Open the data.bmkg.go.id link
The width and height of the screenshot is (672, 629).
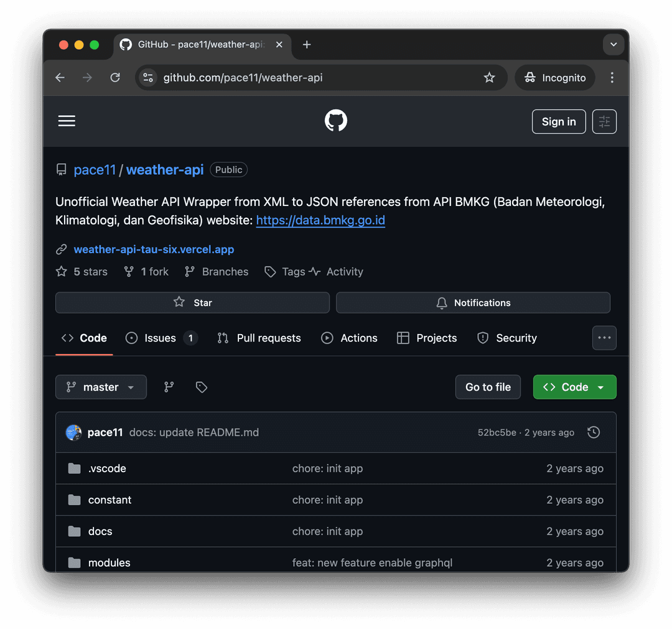[x=320, y=220]
